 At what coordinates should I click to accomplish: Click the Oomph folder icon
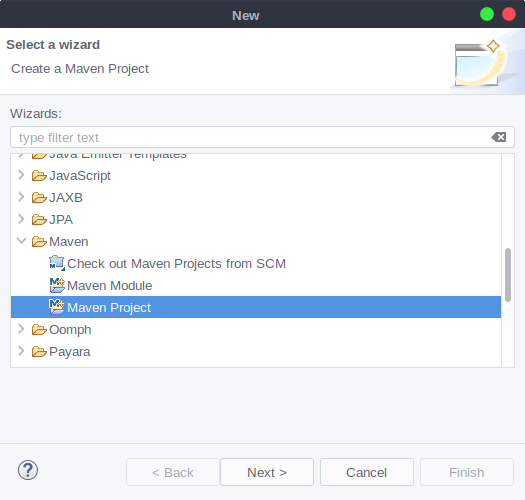pyautogui.click(x=39, y=330)
